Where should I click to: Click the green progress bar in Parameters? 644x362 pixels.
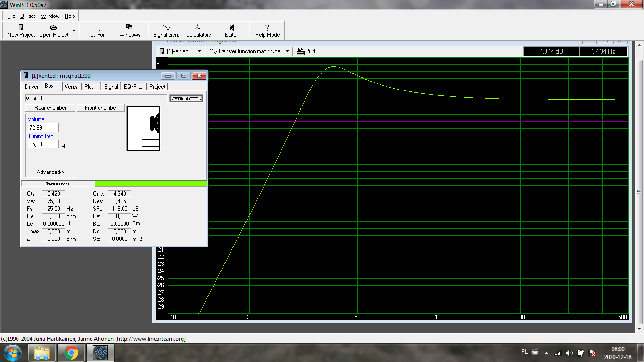[151, 184]
